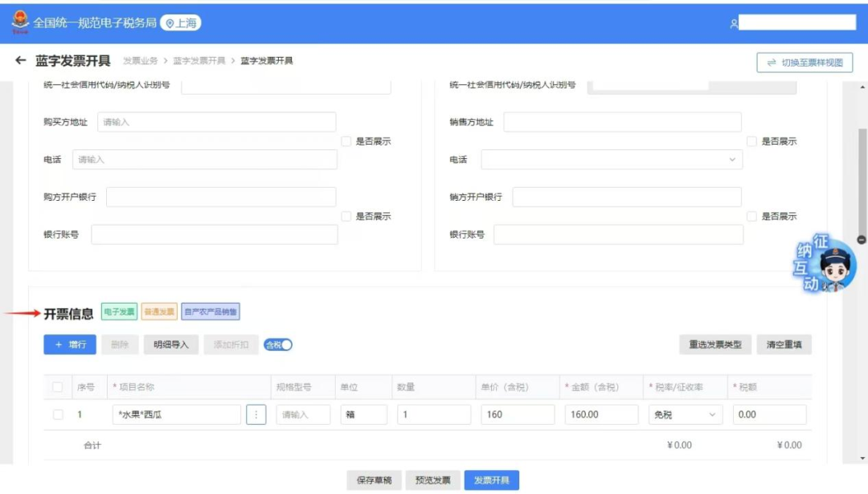Click the 规格型号 input field
Viewport: 868px width, 494px height.
pos(303,414)
